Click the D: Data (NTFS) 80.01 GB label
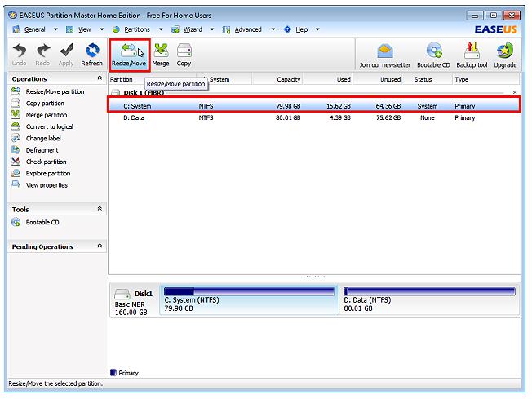Viewport: 532px width, 399px height. pyautogui.click(x=367, y=304)
